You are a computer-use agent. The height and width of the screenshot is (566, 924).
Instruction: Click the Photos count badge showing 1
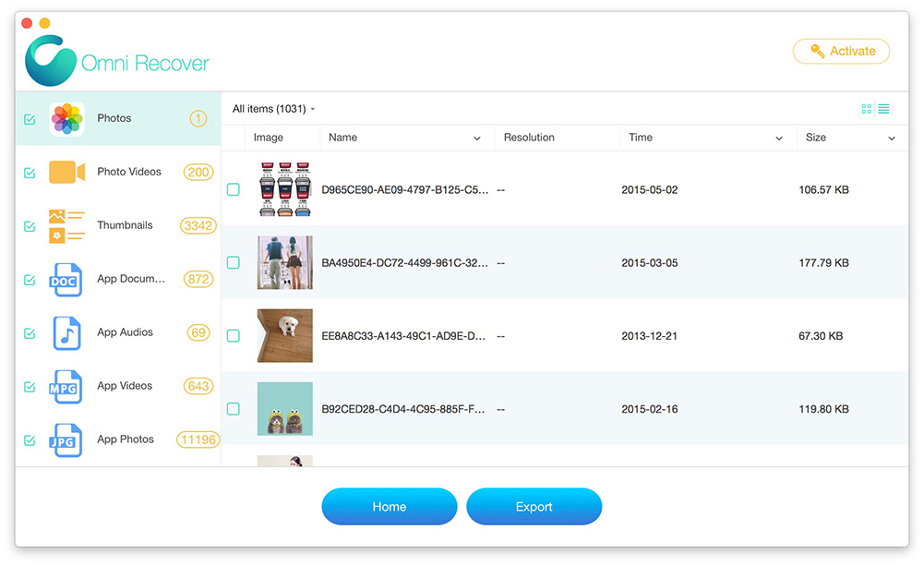coord(198,119)
